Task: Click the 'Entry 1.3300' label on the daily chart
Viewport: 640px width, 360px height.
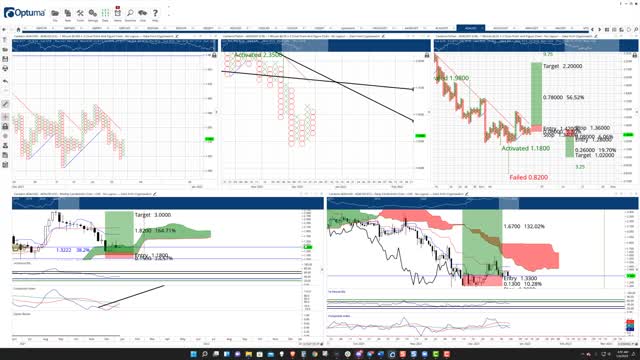Action: point(520,278)
